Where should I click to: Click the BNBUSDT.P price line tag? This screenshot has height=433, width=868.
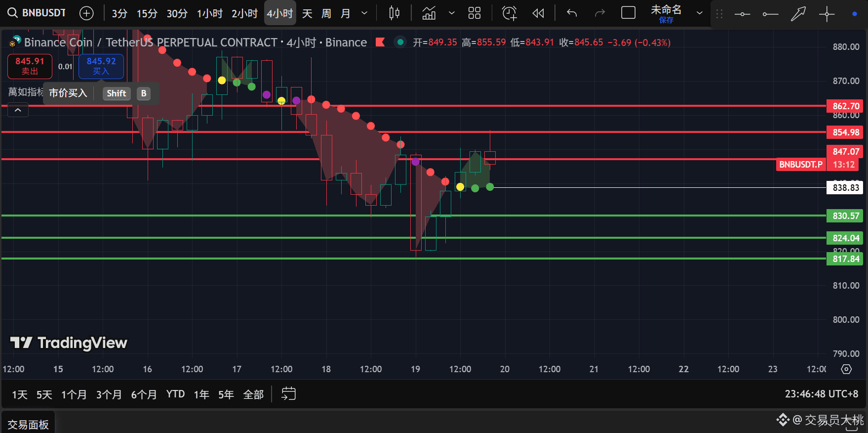pos(801,165)
